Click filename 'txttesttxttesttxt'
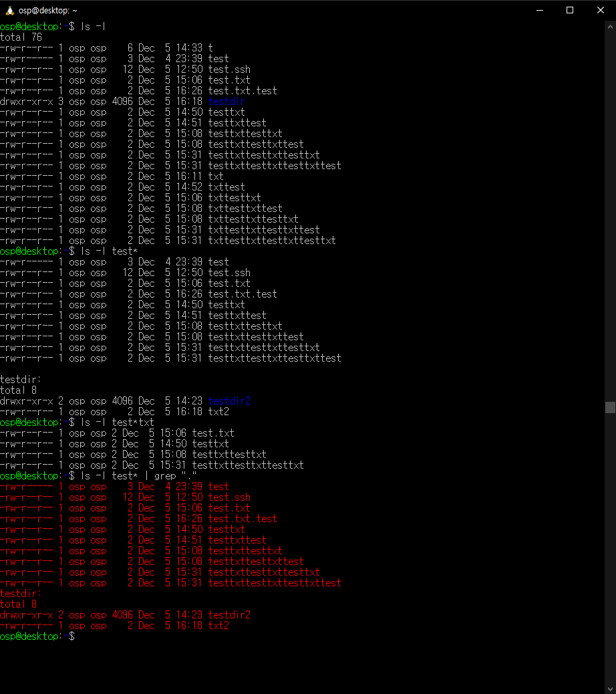616x694 pixels. pyautogui.click(x=253, y=219)
